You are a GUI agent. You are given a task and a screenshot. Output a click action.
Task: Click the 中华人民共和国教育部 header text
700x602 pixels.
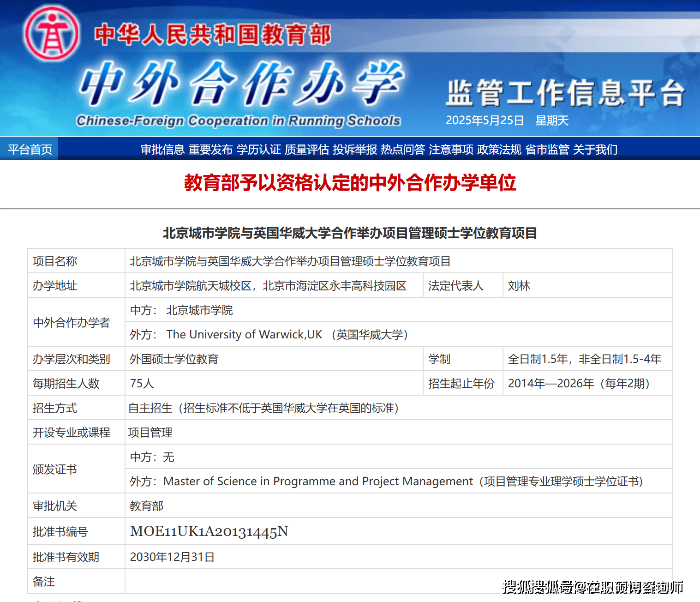(213, 35)
